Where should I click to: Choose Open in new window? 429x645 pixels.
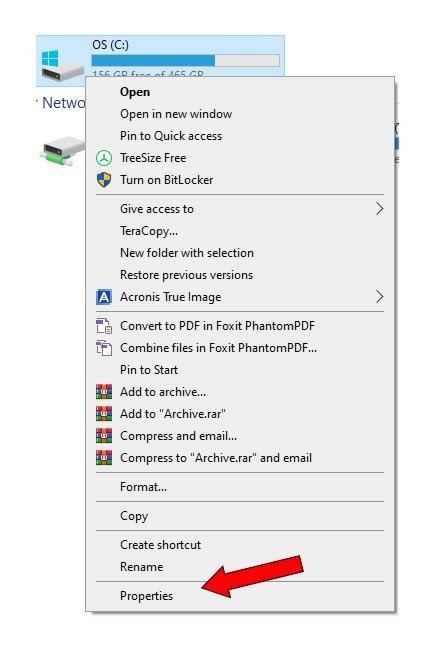pos(176,114)
